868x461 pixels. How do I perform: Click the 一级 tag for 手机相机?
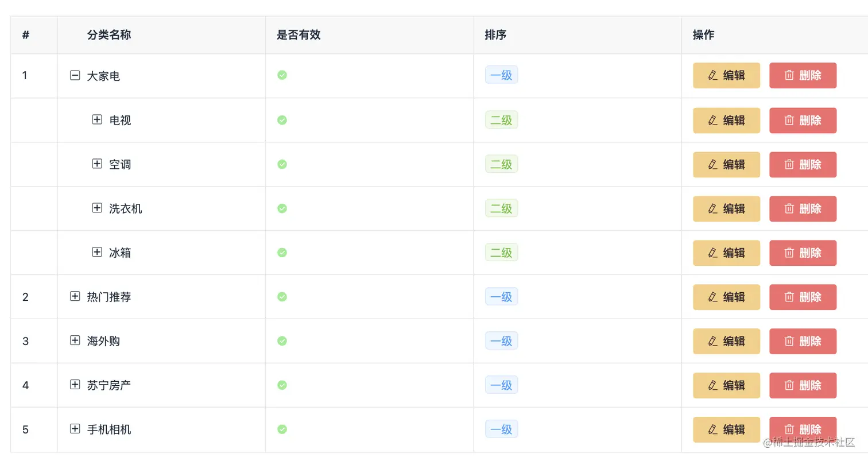[501, 429]
